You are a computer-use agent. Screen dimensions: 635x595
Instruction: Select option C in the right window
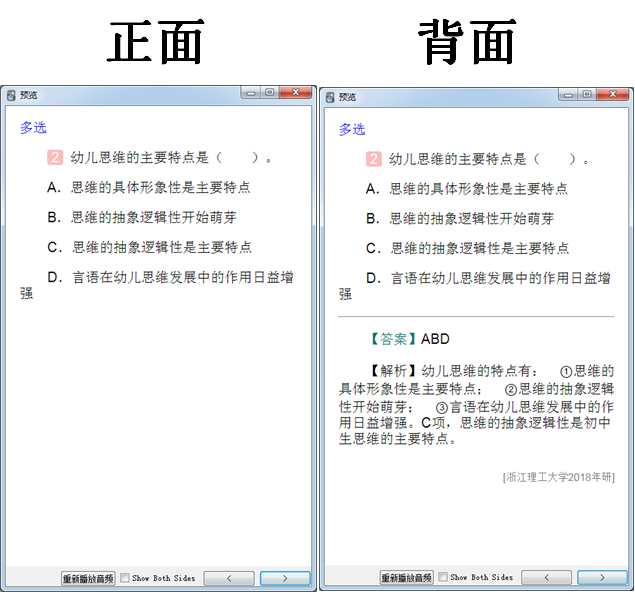click(x=468, y=248)
